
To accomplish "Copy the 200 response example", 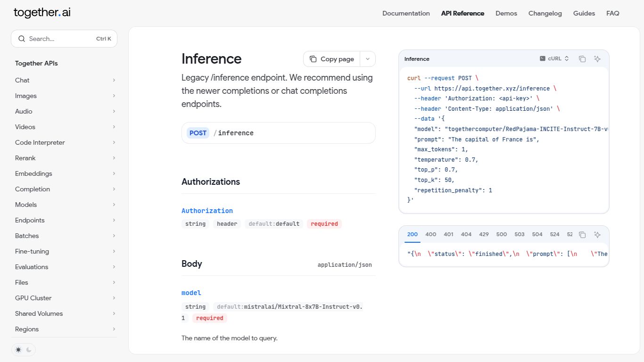I will pyautogui.click(x=582, y=235).
